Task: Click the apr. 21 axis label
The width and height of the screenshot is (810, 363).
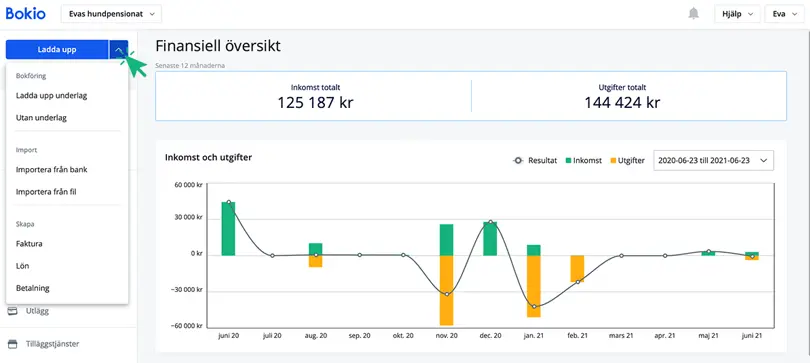Action: click(x=665, y=336)
